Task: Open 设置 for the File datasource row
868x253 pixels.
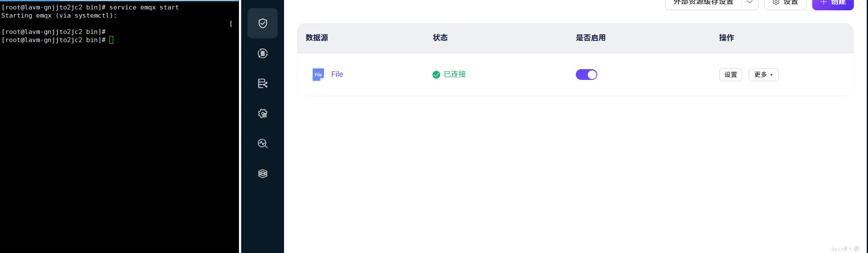Action: (x=730, y=74)
